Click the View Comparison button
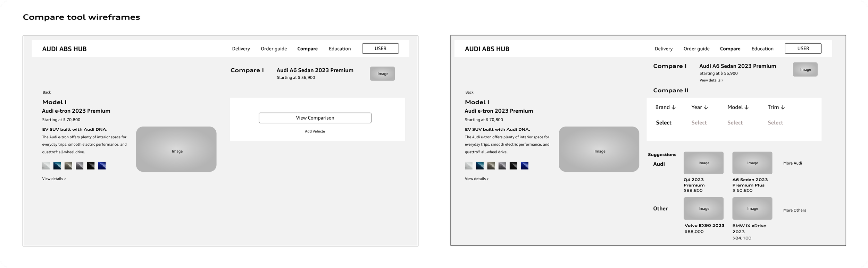Screen dimensions: 868x268 pos(315,118)
